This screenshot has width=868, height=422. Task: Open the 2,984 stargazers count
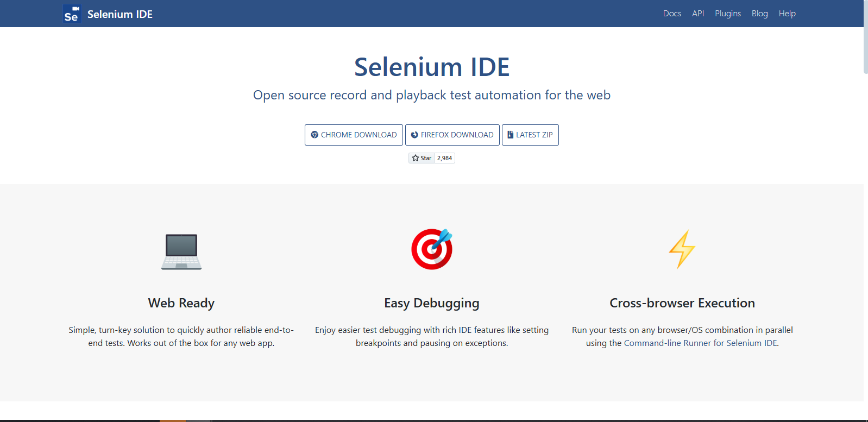coord(445,158)
